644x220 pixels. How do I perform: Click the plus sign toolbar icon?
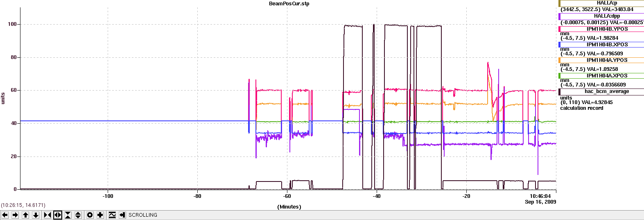[100, 215]
